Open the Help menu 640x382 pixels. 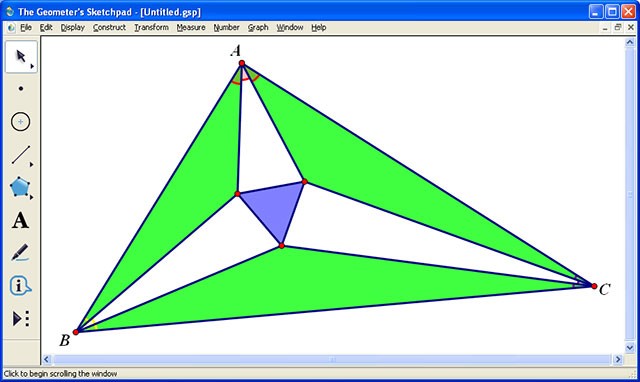(x=319, y=27)
